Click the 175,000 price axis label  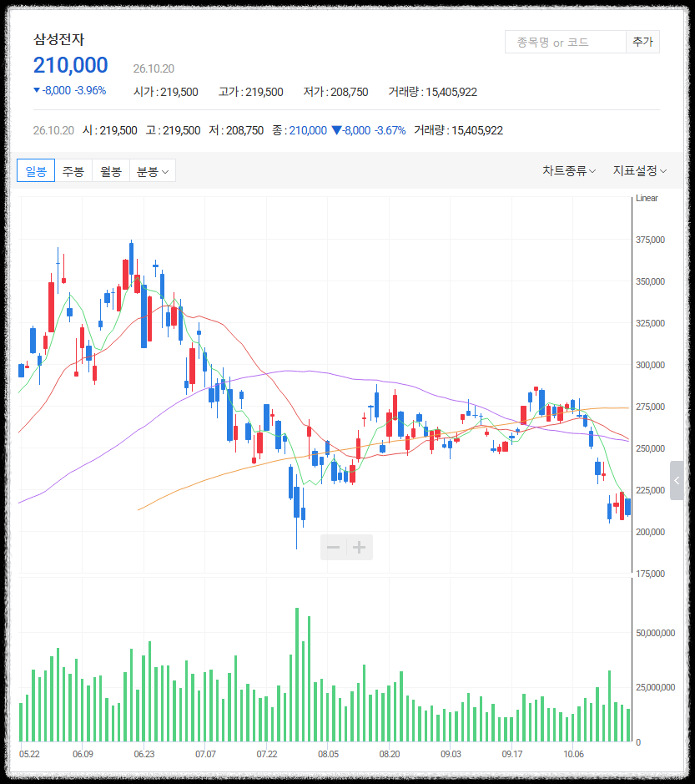click(x=650, y=574)
